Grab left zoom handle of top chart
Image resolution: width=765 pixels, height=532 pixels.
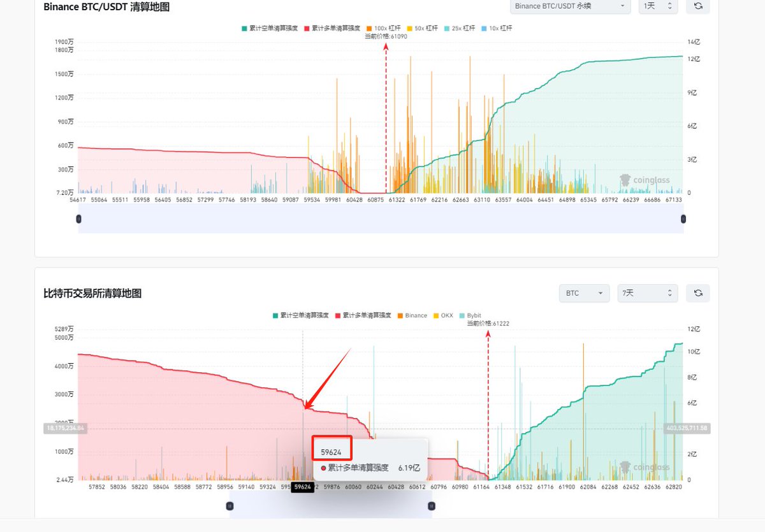[78, 219]
